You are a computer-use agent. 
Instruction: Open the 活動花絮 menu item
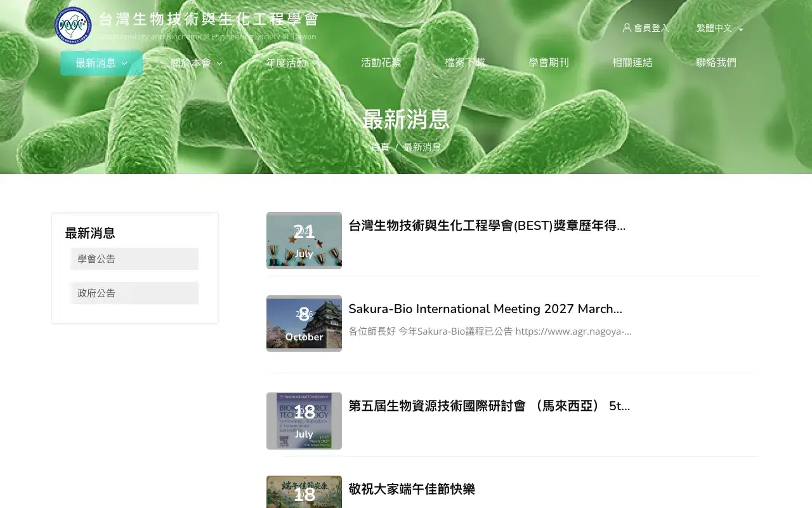tap(381, 63)
